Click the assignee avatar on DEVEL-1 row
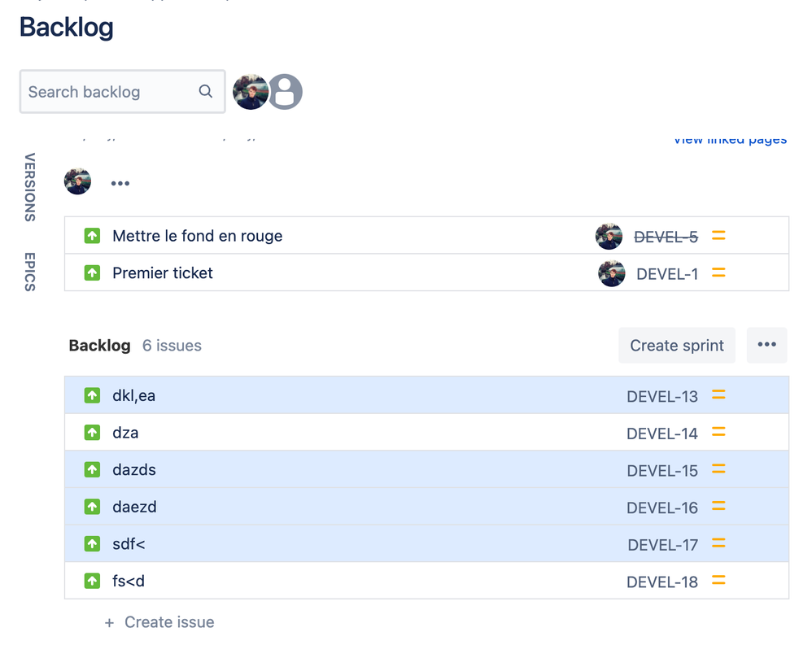The image size is (812, 658). [x=612, y=273]
